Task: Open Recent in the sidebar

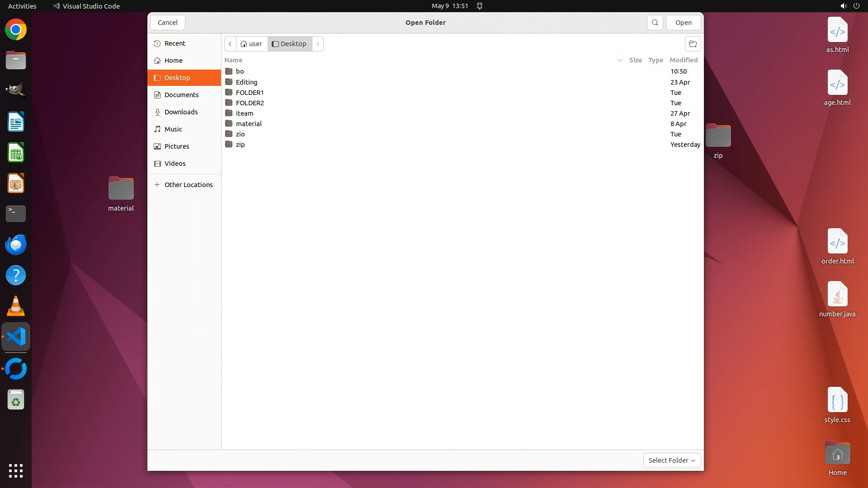Action: (x=175, y=43)
